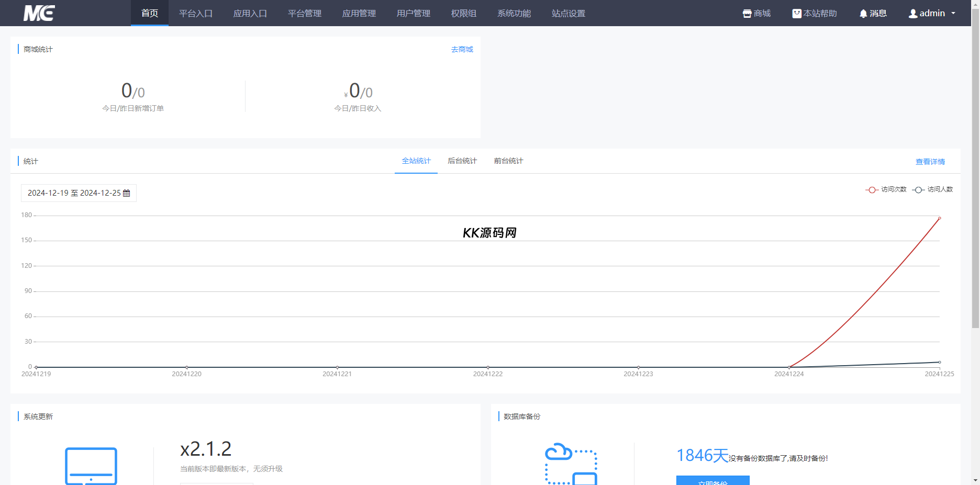Click the scrollbar down arrow
The height and width of the screenshot is (485, 980).
pos(975,480)
